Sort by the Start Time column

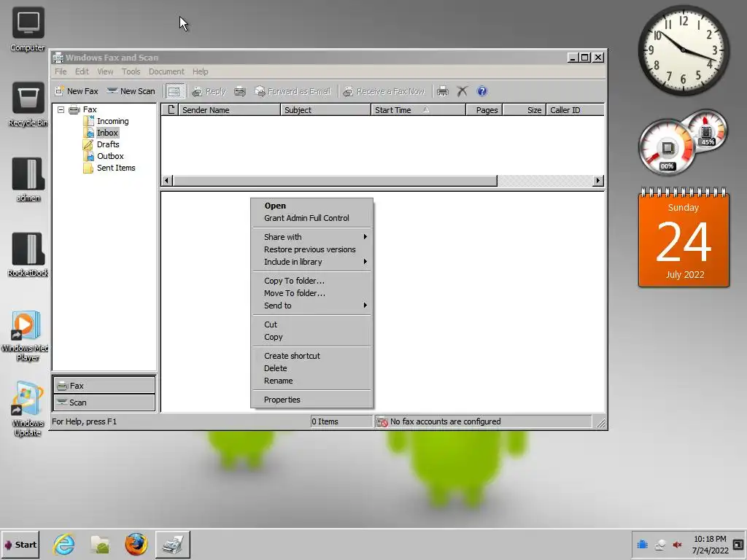pos(418,110)
